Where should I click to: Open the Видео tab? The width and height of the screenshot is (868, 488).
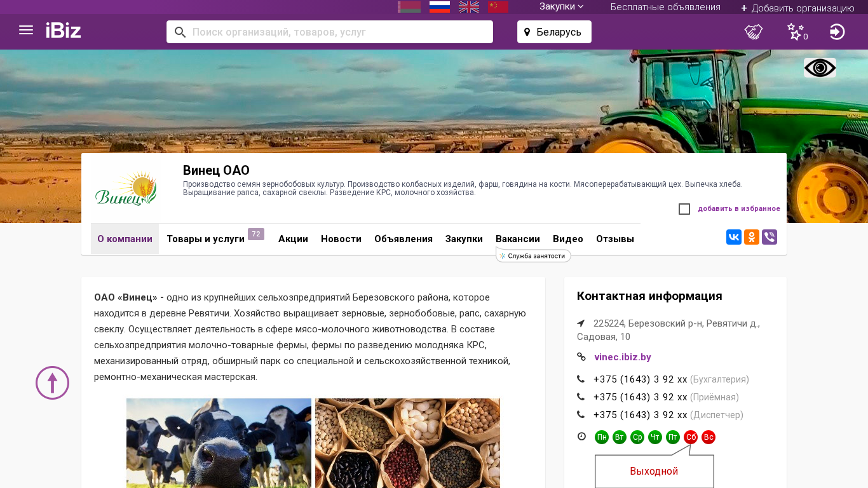[568, 239]
